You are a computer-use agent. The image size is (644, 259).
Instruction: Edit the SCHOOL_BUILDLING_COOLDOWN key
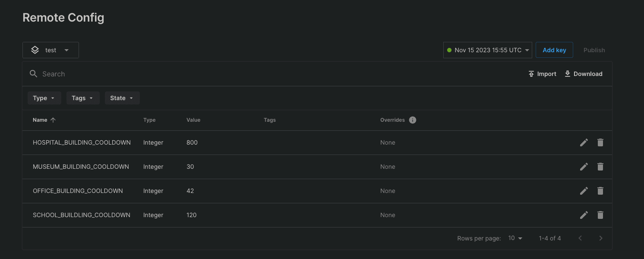pos(584,215)
